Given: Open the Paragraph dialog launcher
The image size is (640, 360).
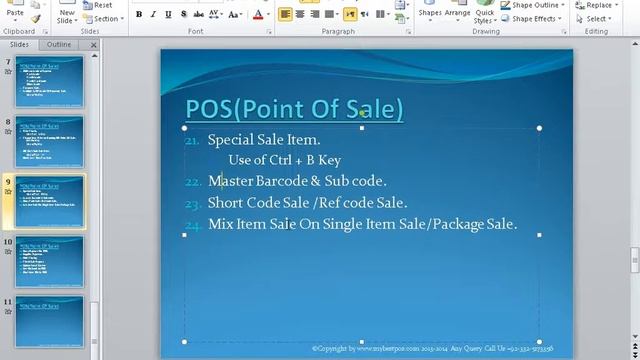Looking at the screenshot, I should coord(409,31).
